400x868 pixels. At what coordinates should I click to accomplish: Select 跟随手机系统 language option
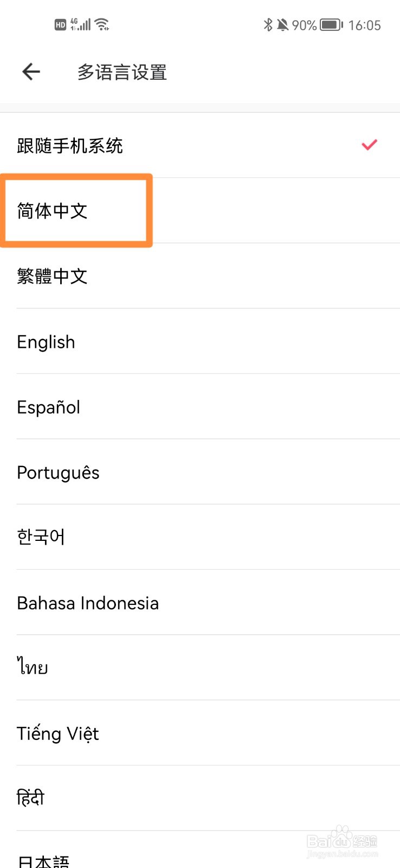[70, 145]
